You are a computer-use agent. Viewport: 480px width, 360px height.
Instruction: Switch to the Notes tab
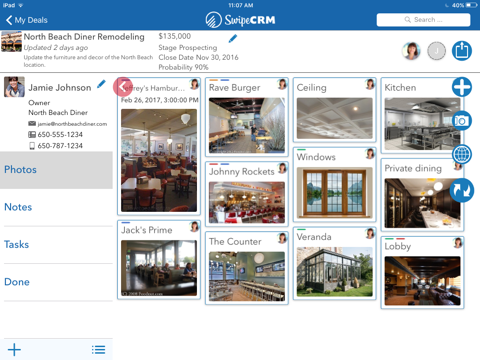(56, 207)
